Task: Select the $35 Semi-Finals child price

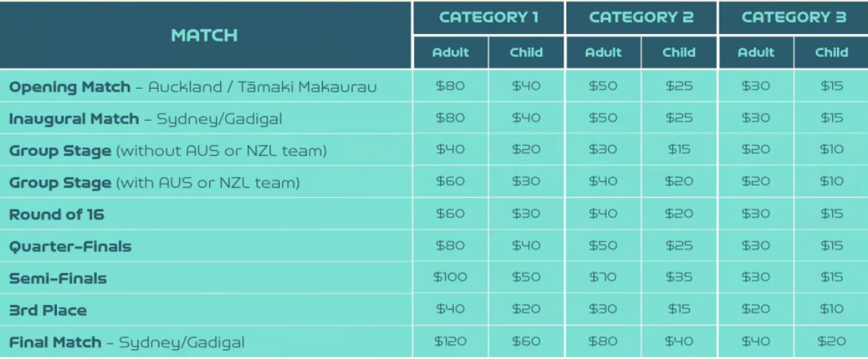Action: [679, 277]
